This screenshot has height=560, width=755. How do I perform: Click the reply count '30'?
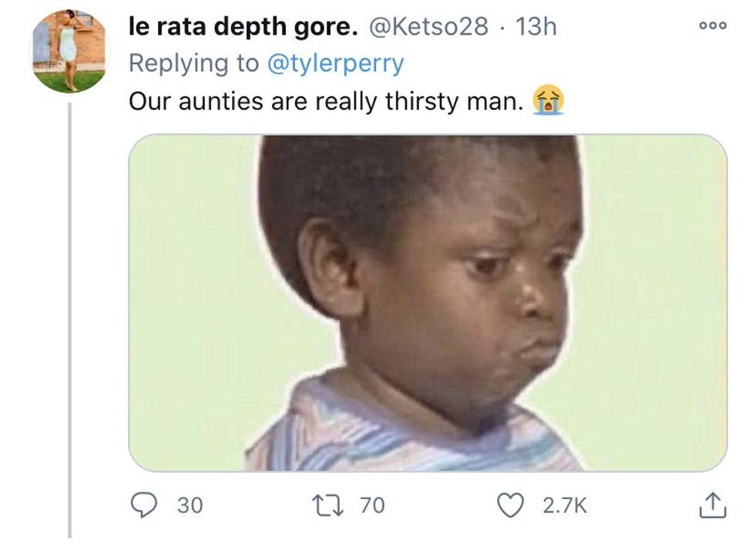click(x=190, y=505)
